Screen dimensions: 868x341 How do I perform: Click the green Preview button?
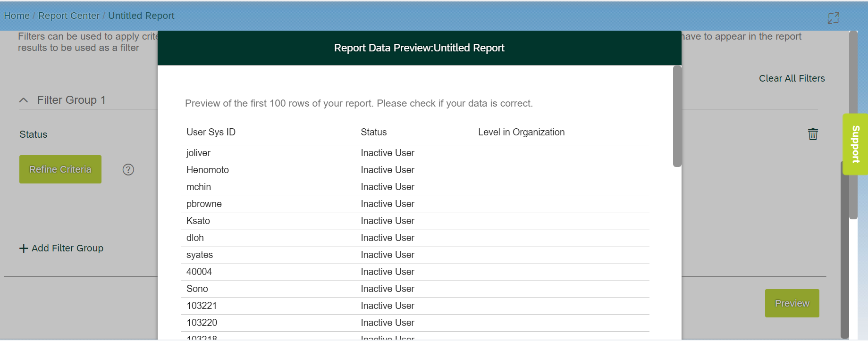pyautogui.click(x=792, y=303)
